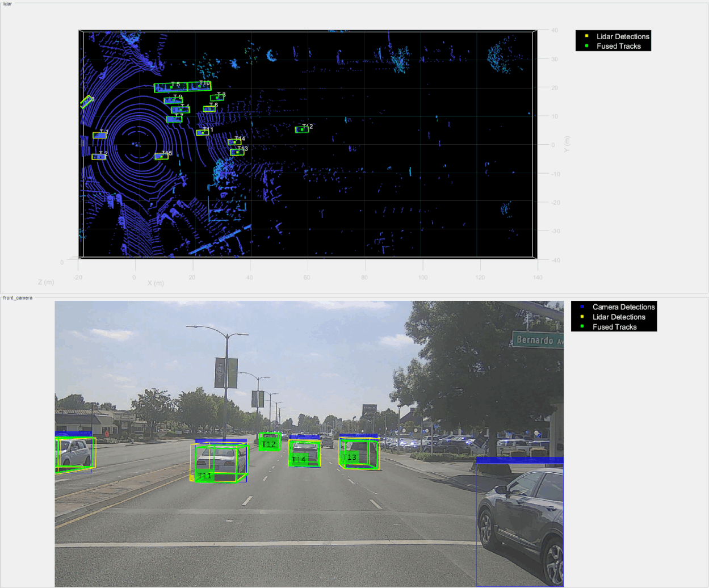
Task: Click the T14 label in the camera image
Action: (x=299, y=459)
